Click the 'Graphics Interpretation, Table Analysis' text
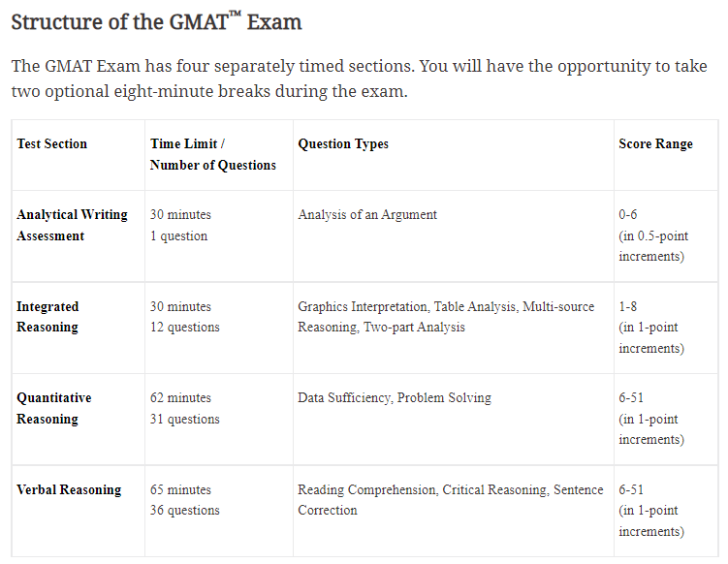 407,306
